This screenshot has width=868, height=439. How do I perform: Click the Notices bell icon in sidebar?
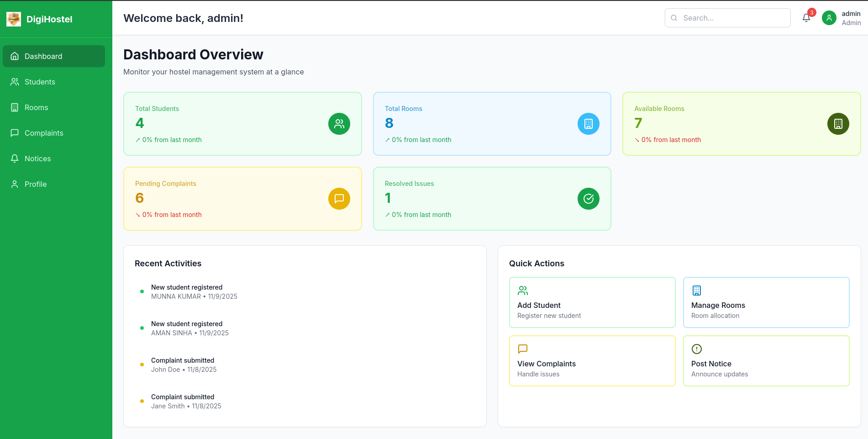[14, 159]
